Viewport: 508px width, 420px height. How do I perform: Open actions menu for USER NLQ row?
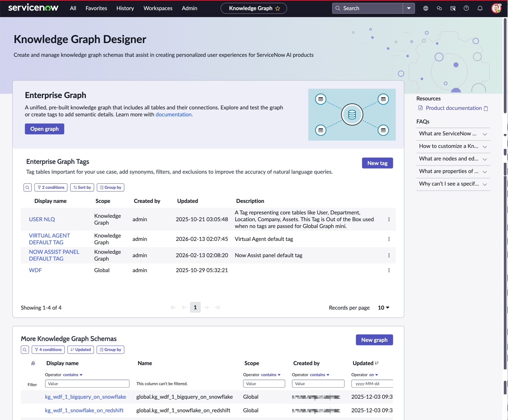tap(389, 219)
